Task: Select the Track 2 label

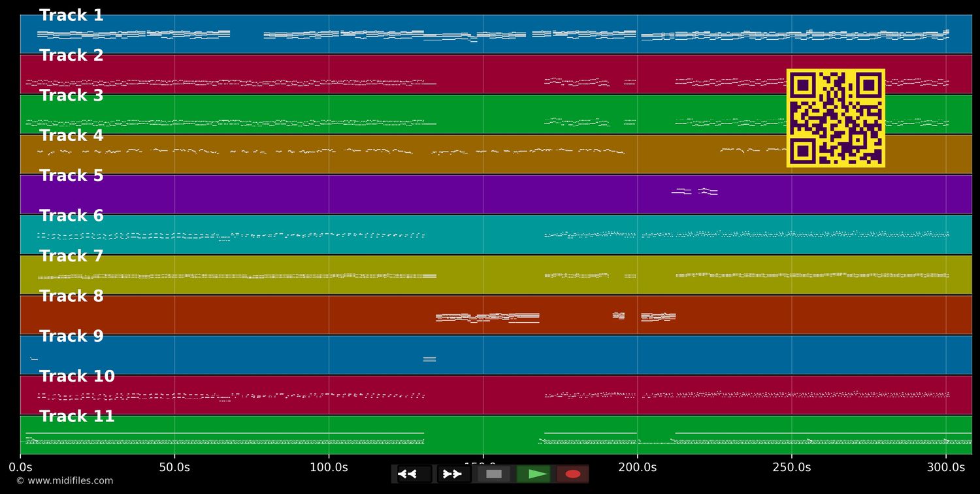Action: click(71, 55)
